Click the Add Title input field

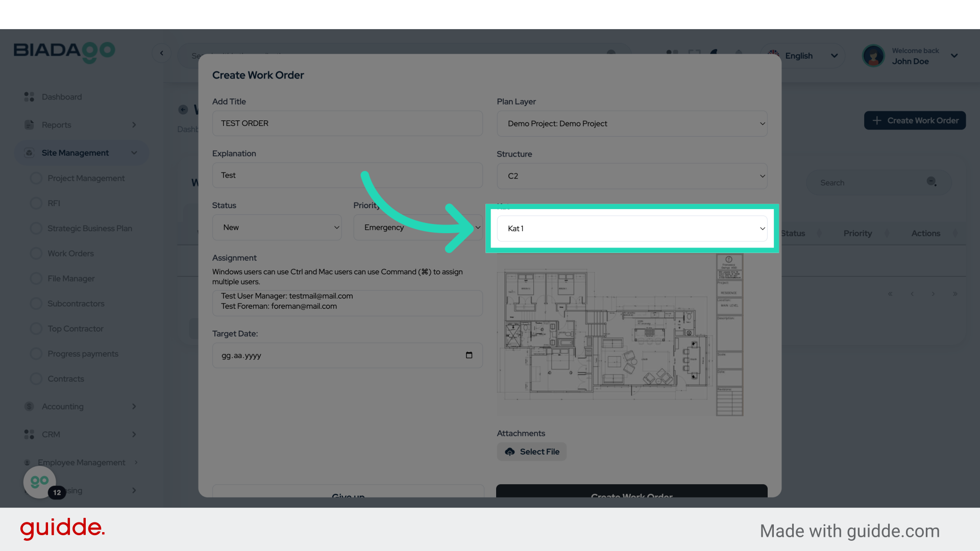coord(347,123)
